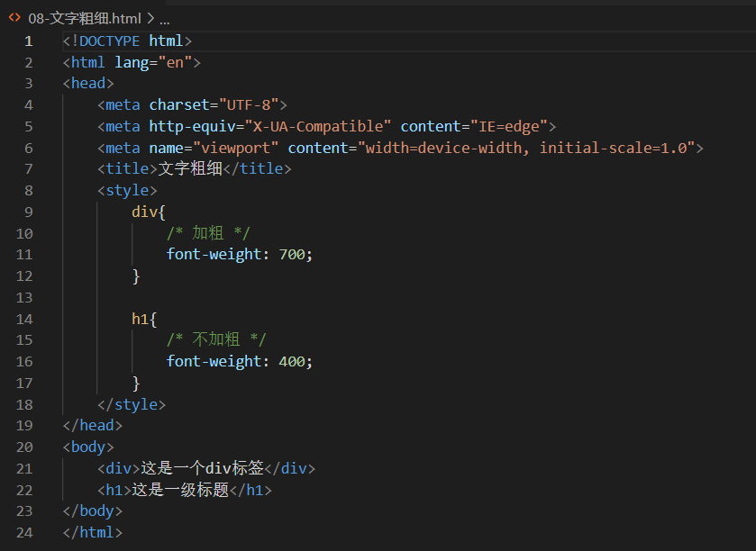Click the closing h1 tag on line 22

pos(250,490)
